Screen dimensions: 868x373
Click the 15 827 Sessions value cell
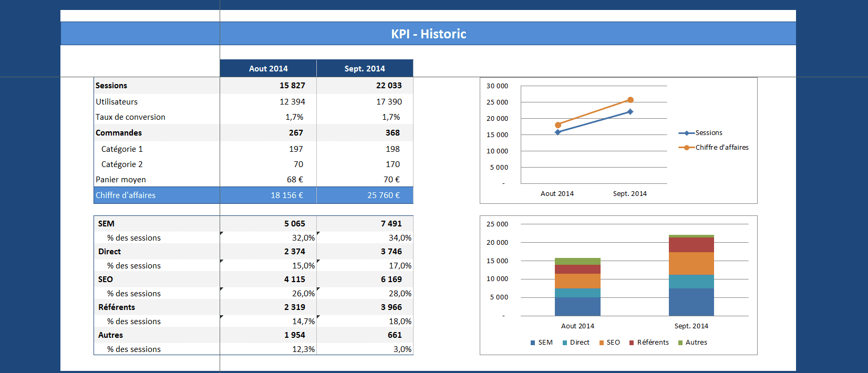point(292,86)
